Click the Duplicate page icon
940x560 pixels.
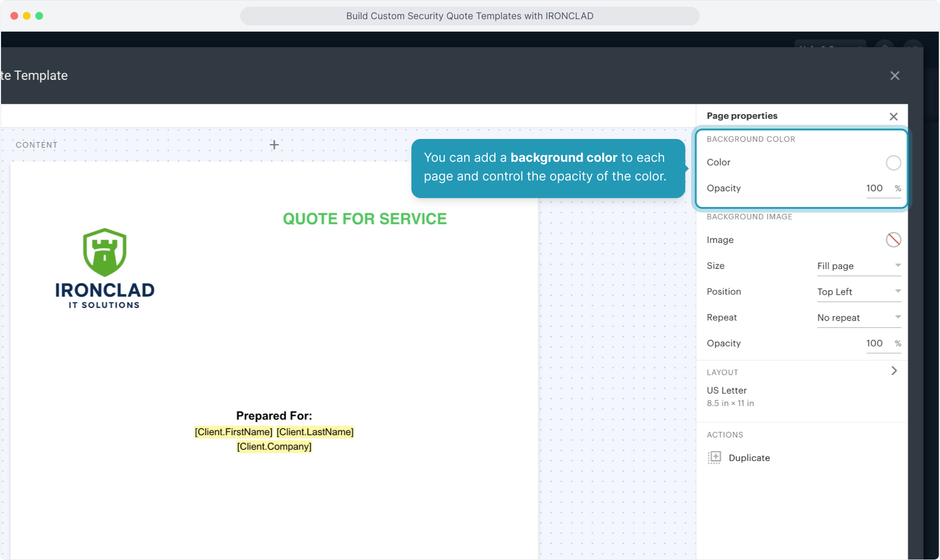[x=714, y=457]
